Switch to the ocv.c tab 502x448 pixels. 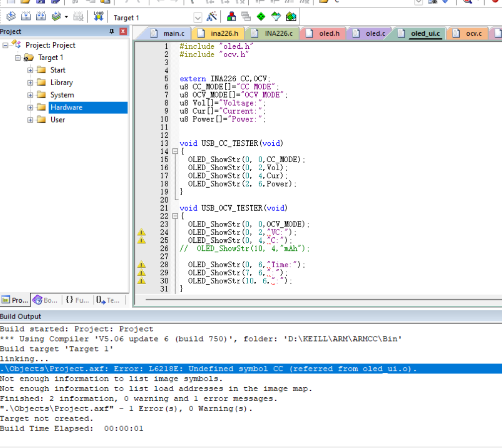468,33
